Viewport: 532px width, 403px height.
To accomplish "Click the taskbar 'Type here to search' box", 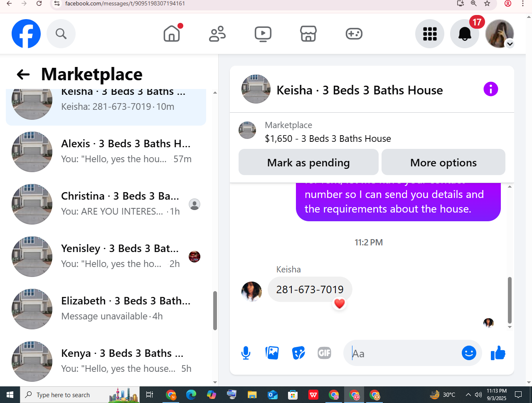I will pyautogui.click(x=80, y=395).
